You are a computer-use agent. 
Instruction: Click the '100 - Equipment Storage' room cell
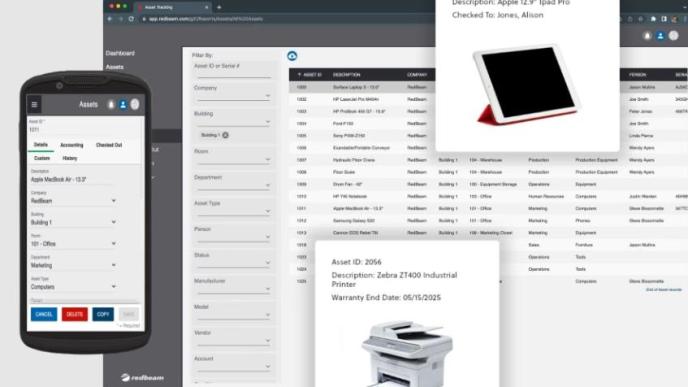493,184
